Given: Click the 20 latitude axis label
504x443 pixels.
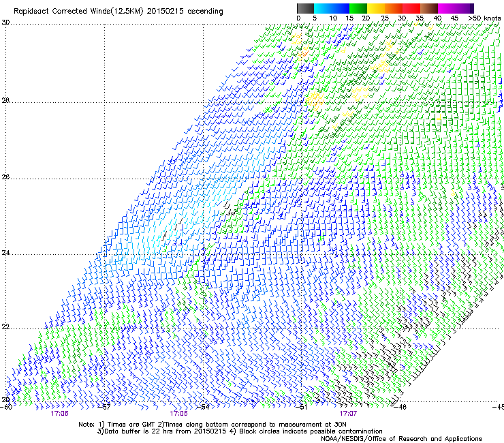Looking at the screenshot, I should [5, 400].
